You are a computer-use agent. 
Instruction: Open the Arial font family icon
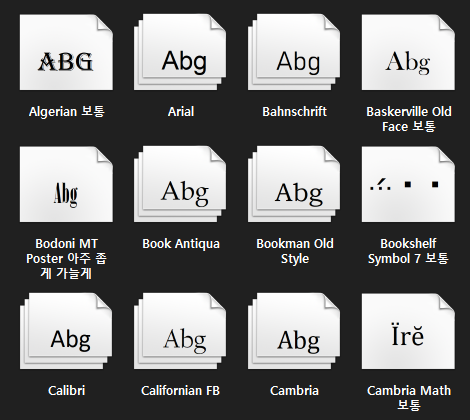pyautogui.click(x=180, y=52)
